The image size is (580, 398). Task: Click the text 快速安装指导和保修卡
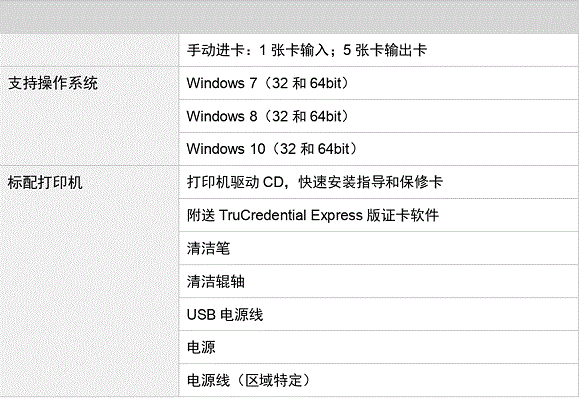(371, 182)
